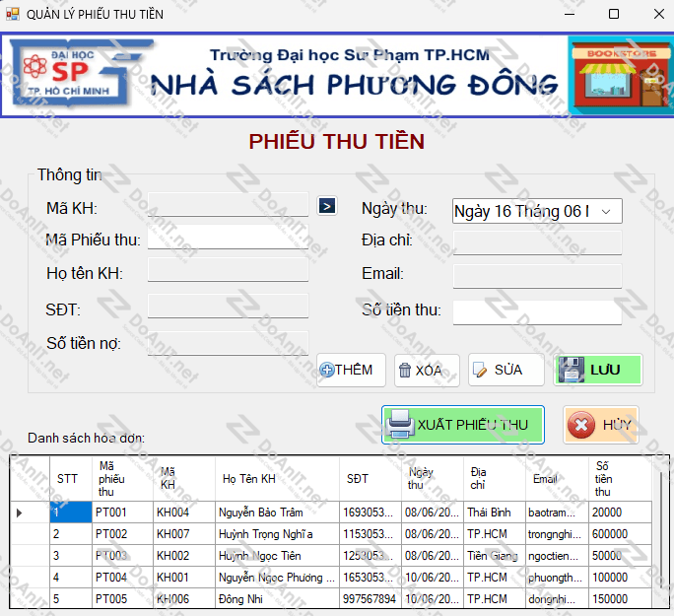Screen dimensions: 674x616
Task: Select cell KH004
Action: [x=184, y=513]
